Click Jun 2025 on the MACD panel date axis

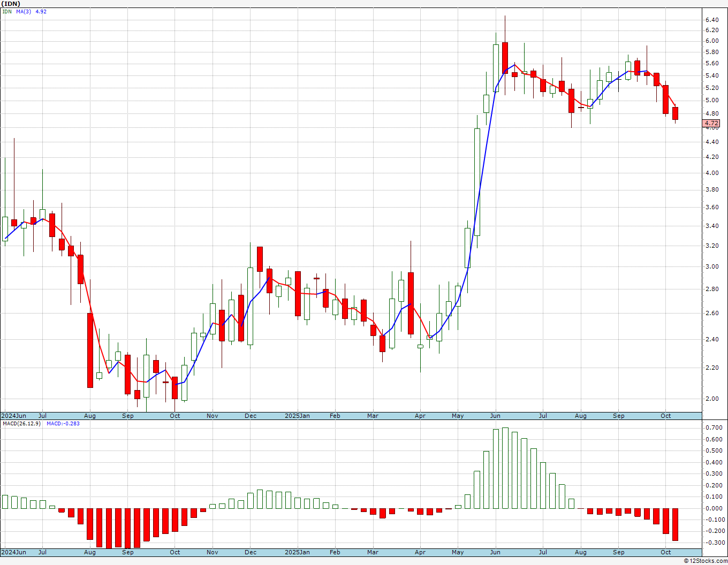click(495, 552)
